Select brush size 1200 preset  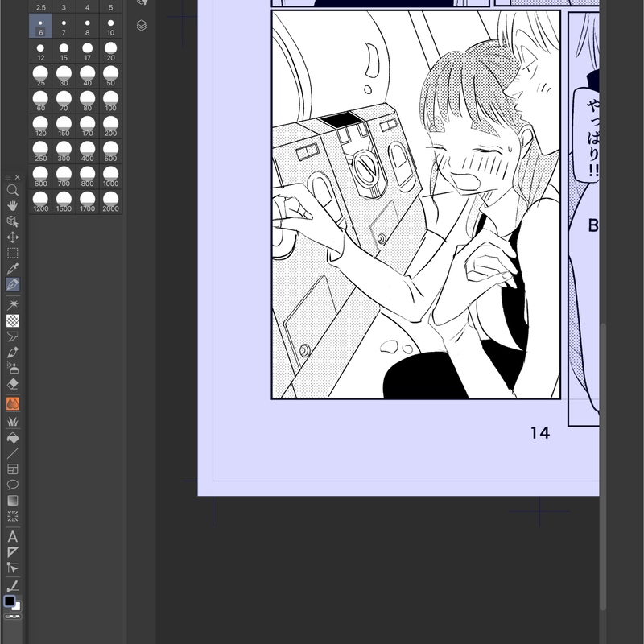click(x=40, y=201)
